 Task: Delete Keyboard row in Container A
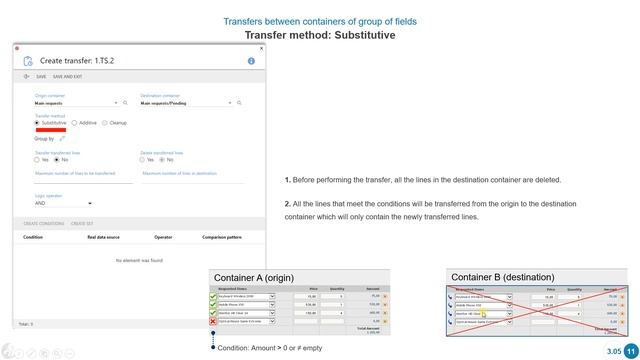385,297
